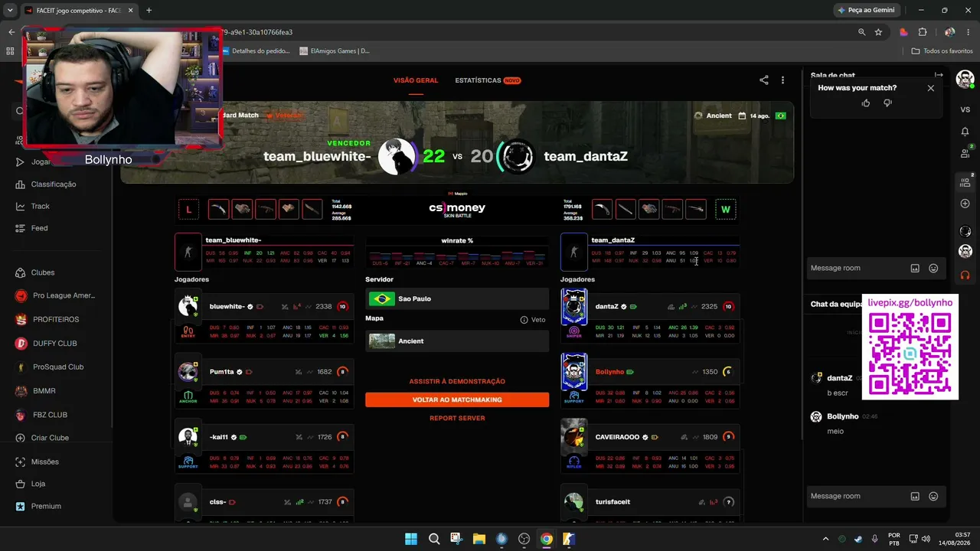
Task: Attach an image in the team chat box
Action: tap(915, 497)
